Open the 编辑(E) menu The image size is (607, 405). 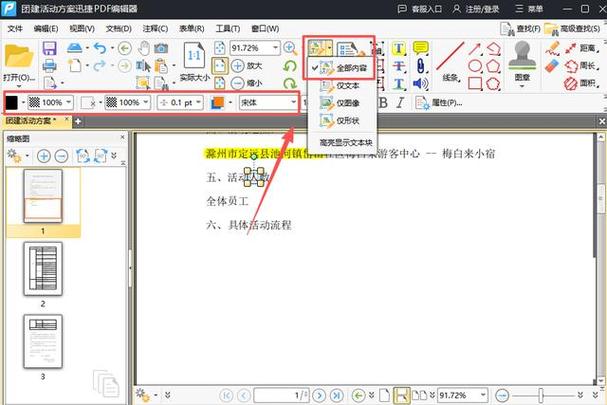(x=46, y=28)
